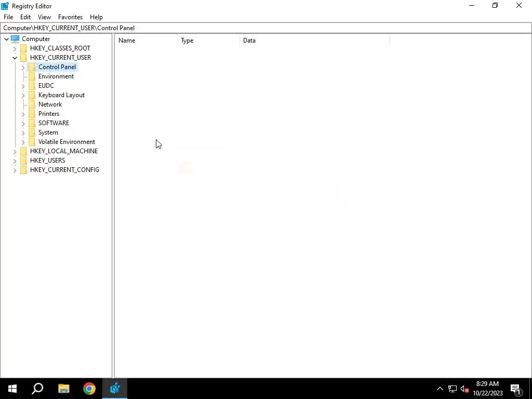
Task: Open the View menu
Action: (x=44, y=17)
